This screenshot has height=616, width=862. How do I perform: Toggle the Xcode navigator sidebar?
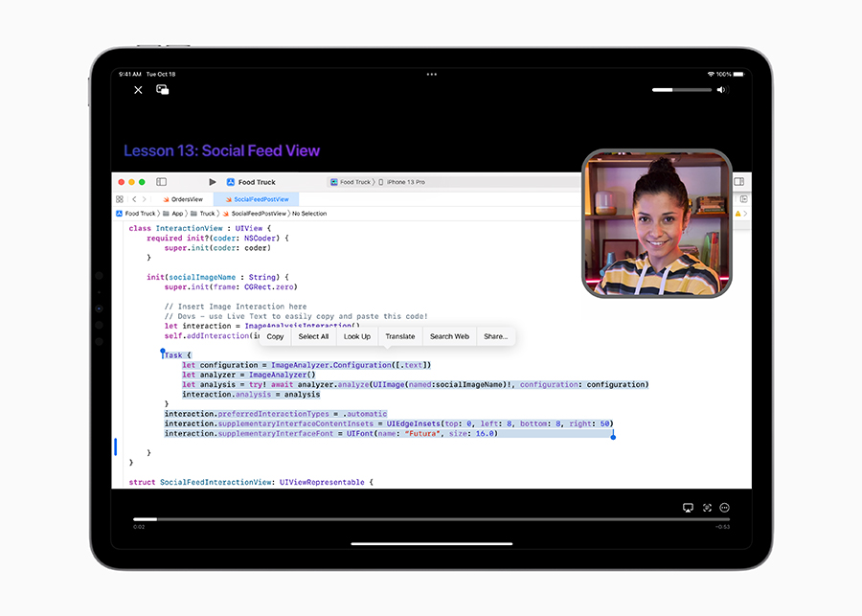(161, 182)
